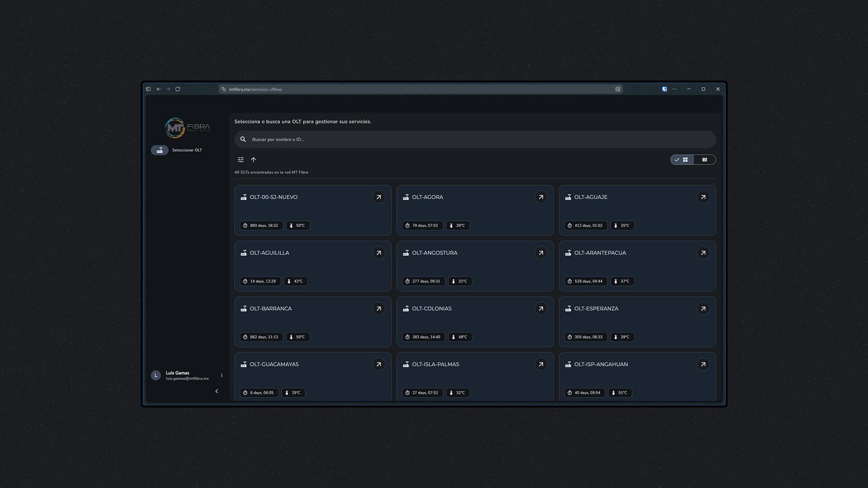Image resolution: width=868 pixels, height=488 pixels.
Task: Reload the page
Action: [x=178, y=89]
